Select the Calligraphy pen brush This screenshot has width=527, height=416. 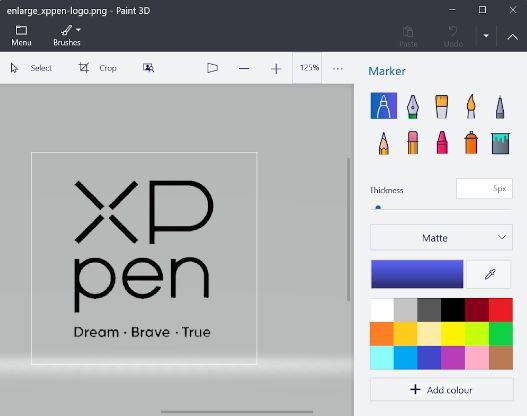pyautogui.click(x=413, y=107)
